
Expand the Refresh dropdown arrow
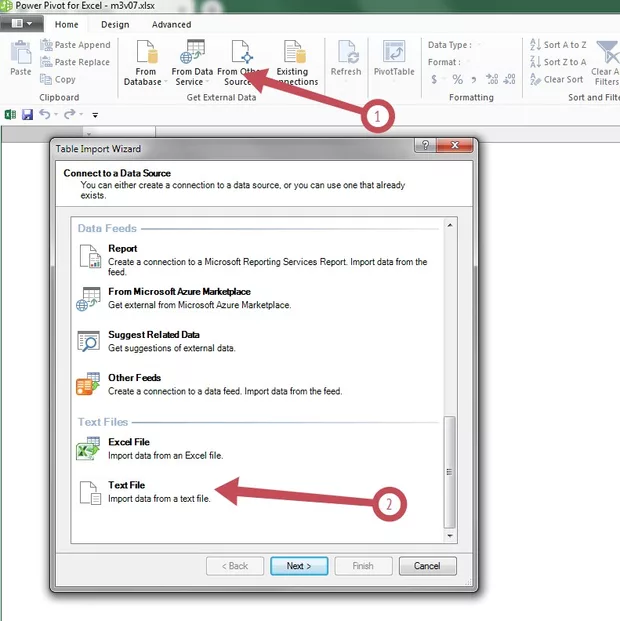coord(346,81)
